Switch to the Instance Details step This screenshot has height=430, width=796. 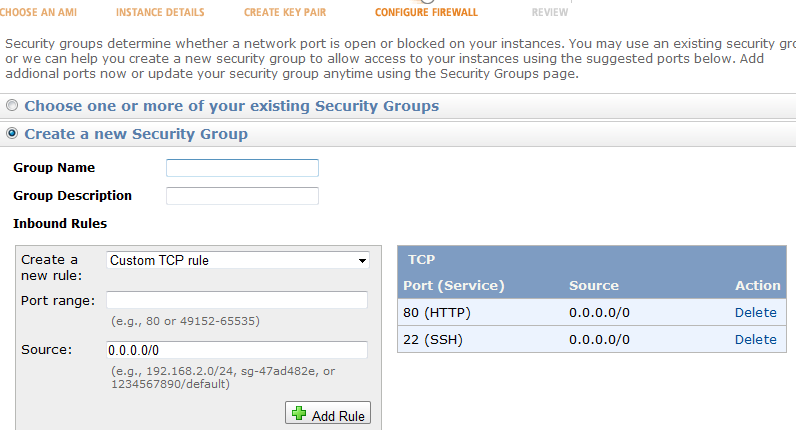coord(160,13)
